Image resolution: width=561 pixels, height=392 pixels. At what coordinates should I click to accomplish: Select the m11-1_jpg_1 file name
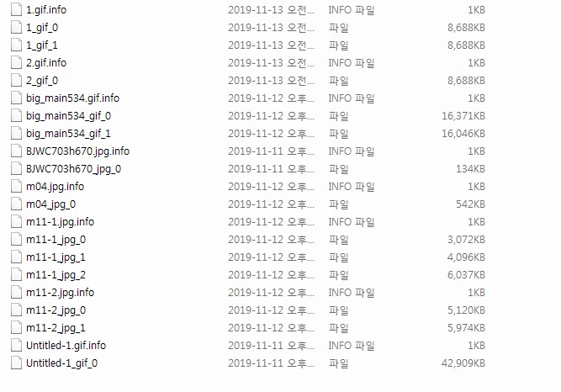tap(56, 257)
